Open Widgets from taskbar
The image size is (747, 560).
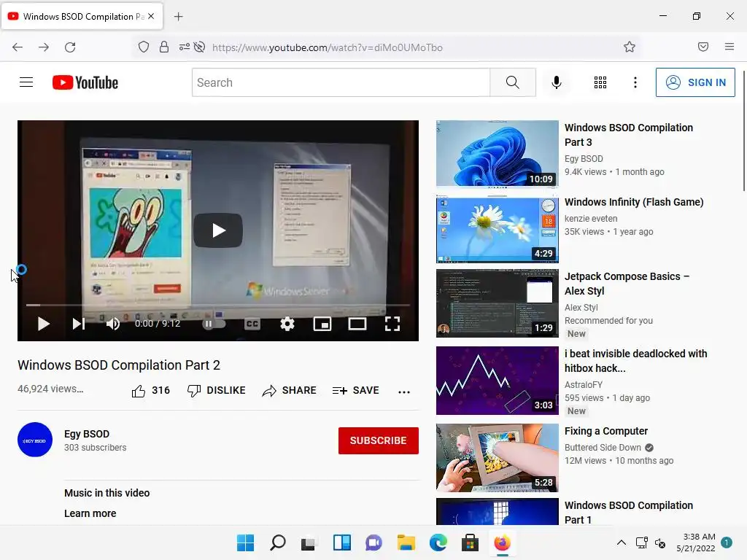(341, 542)
